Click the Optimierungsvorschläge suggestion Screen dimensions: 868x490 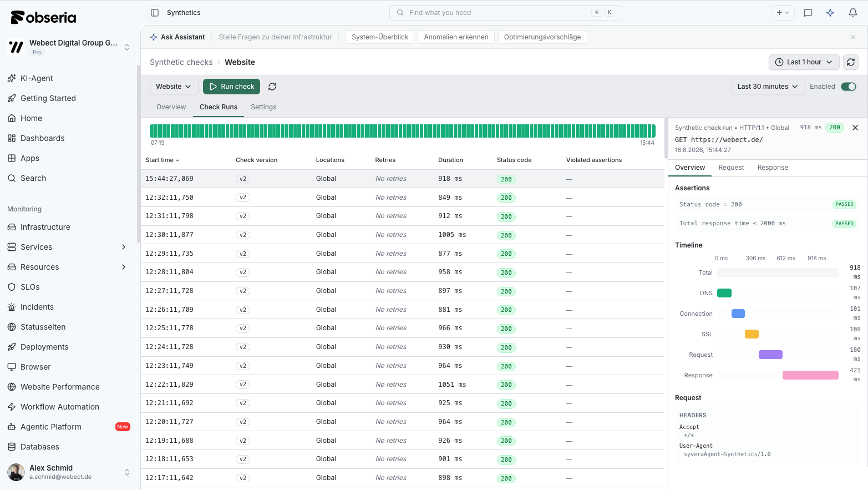[x=542, y=37]
